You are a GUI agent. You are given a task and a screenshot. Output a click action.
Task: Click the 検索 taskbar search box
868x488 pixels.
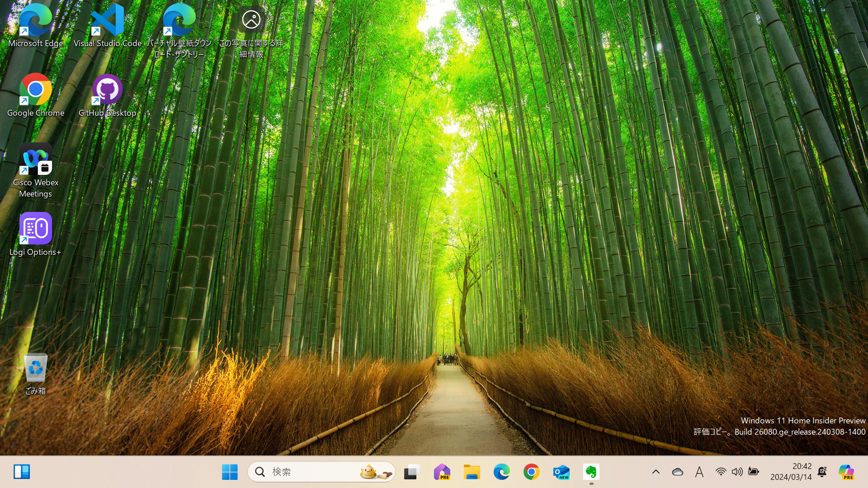[x=321, y=472]
